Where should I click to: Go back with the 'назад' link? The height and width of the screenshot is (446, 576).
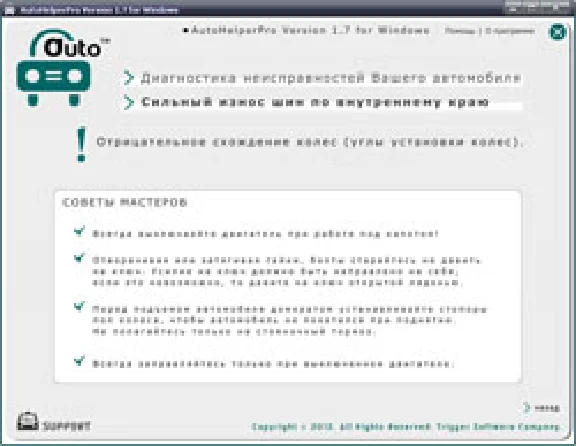[x=547, y=408]
